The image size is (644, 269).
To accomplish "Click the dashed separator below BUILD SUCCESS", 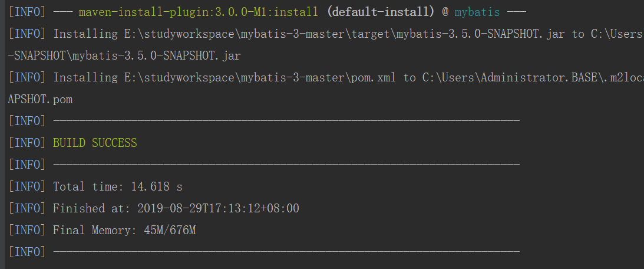I will (x=286, y=165).
